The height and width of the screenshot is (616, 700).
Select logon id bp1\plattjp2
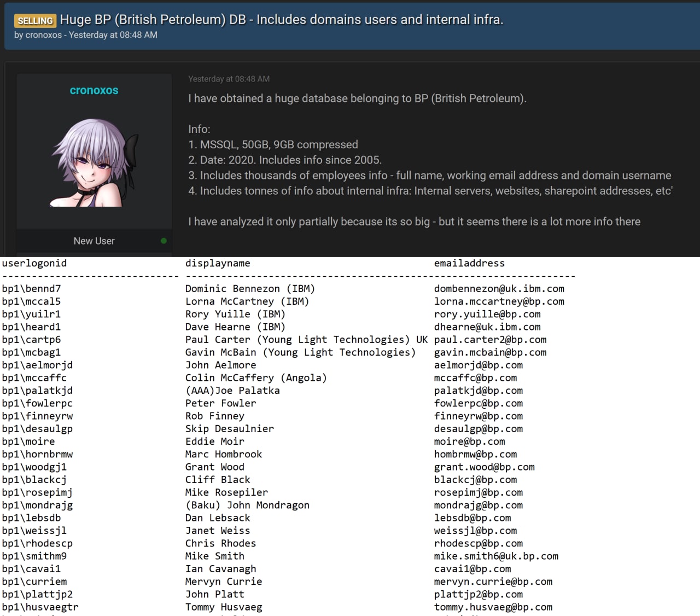37,594
